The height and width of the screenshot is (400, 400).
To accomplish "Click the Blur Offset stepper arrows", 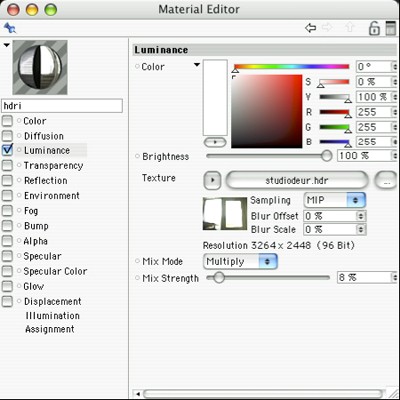I will [x=361, y=216].
